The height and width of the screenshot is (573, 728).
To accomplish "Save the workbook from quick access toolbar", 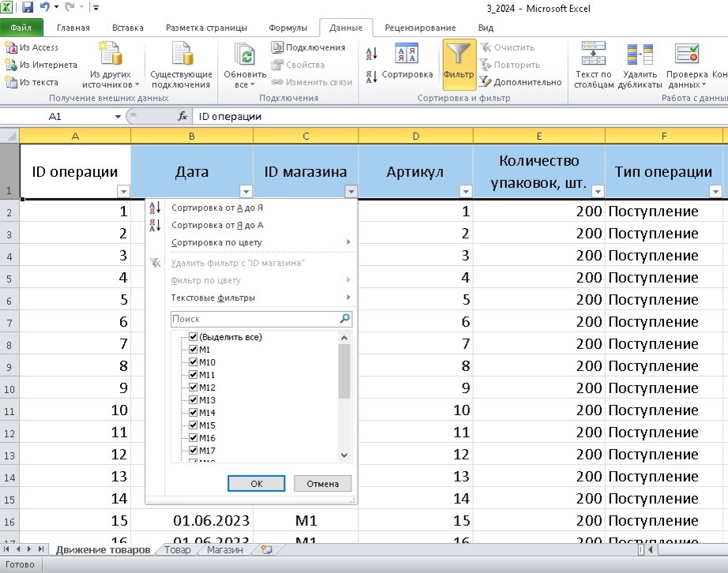I will click(27, 7).
